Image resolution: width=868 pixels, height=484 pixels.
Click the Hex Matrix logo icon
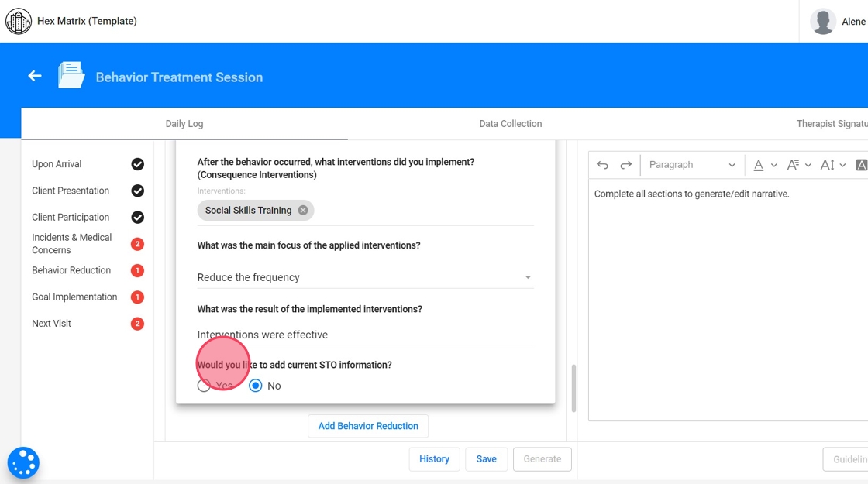[19, 22]
